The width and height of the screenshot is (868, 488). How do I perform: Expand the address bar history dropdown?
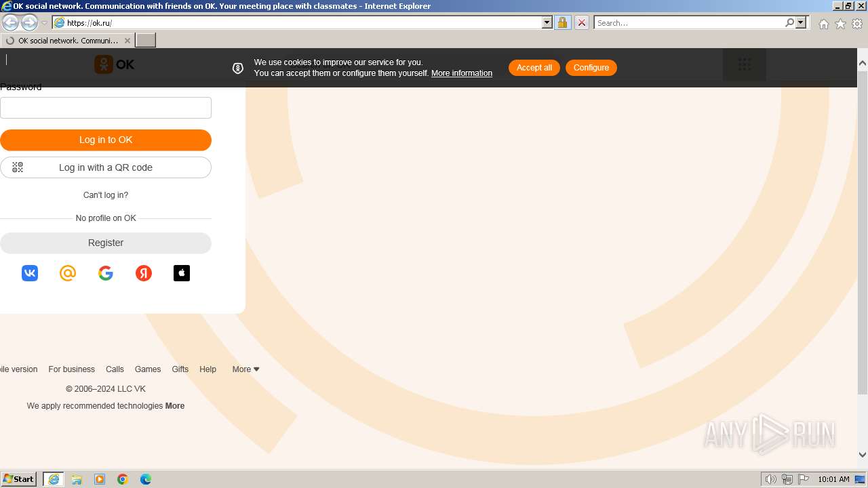[x=547, y=22]
